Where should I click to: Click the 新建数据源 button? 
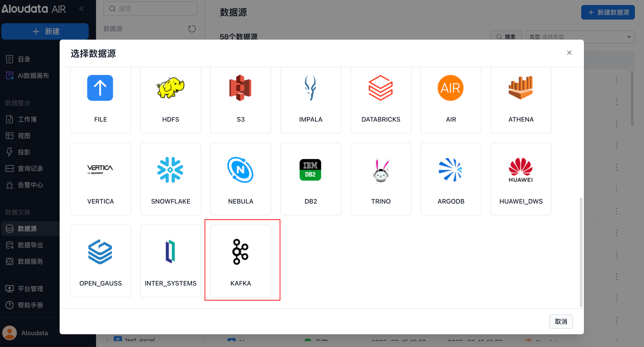pyautogui.click(x=608, y=12)
